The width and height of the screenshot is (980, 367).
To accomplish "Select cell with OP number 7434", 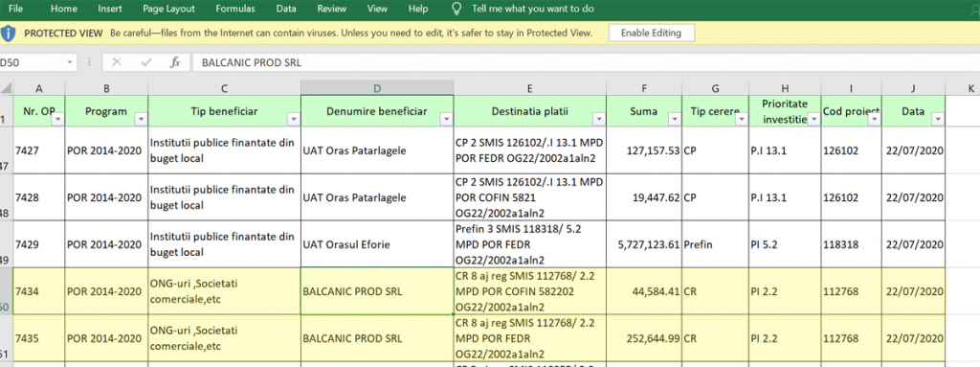I will tap(39, 291).
